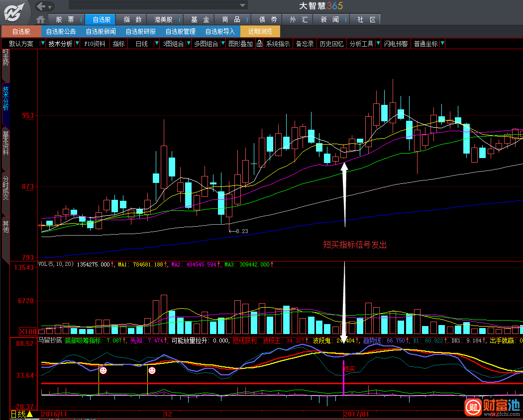
Task: Open the top search combo box dropdown
Action: tap(243, 5)
